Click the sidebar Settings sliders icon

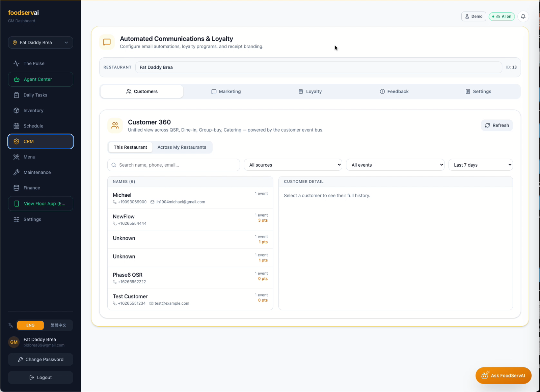(x=16, y=219)
